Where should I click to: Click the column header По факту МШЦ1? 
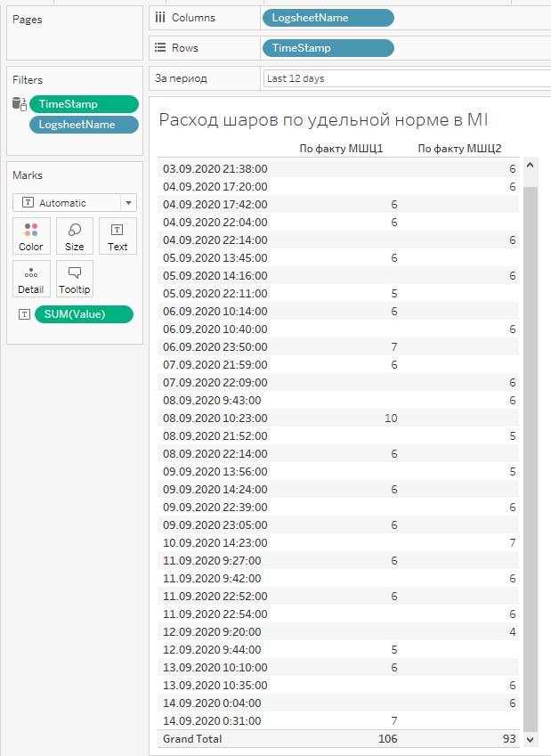coord(341,149)
